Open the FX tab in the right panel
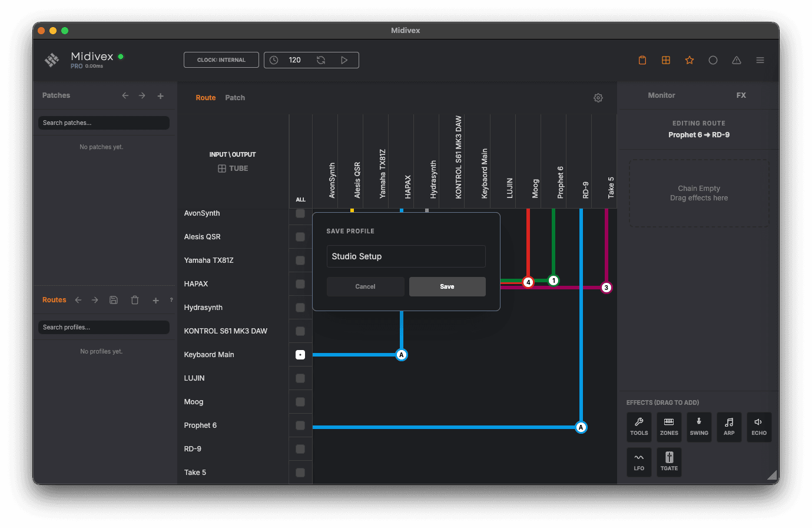This screenshot has height=528, width=812. (741, 95)
